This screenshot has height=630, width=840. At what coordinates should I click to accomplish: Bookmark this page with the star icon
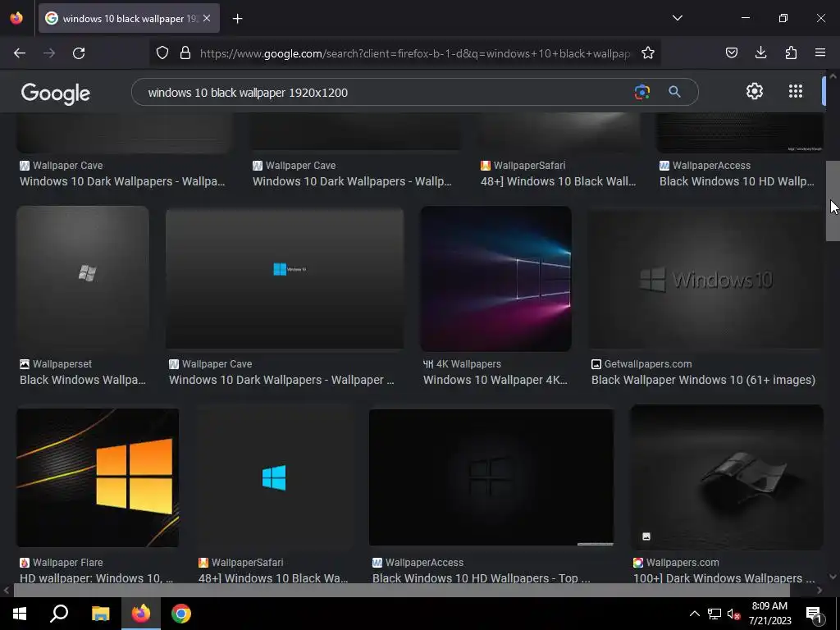click(x=648, y=53)
